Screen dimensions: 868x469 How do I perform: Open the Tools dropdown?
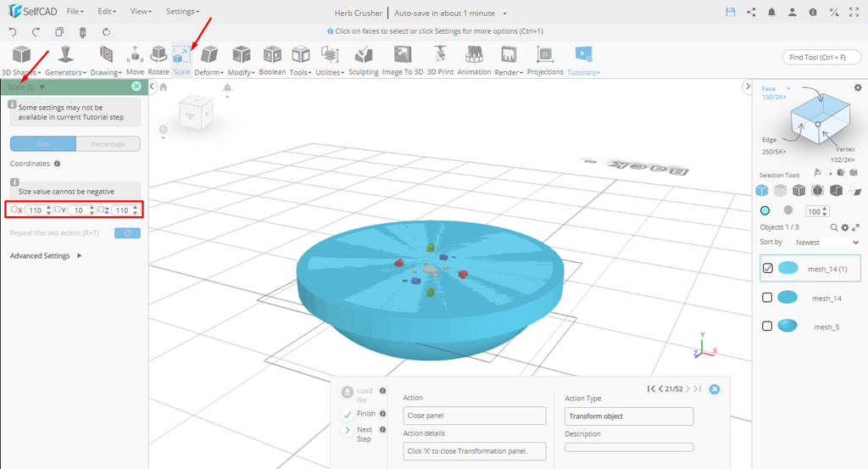point(301,60)
